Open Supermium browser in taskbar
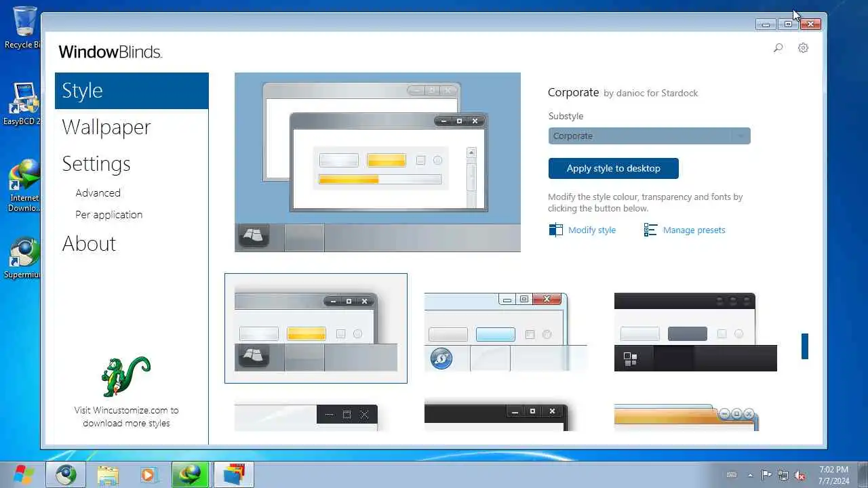This screenshot has height=488, width=868. [66, 474]
